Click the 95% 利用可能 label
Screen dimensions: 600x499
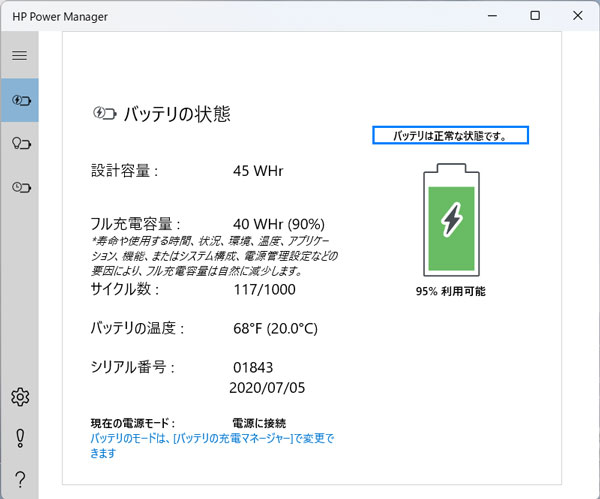452,293
